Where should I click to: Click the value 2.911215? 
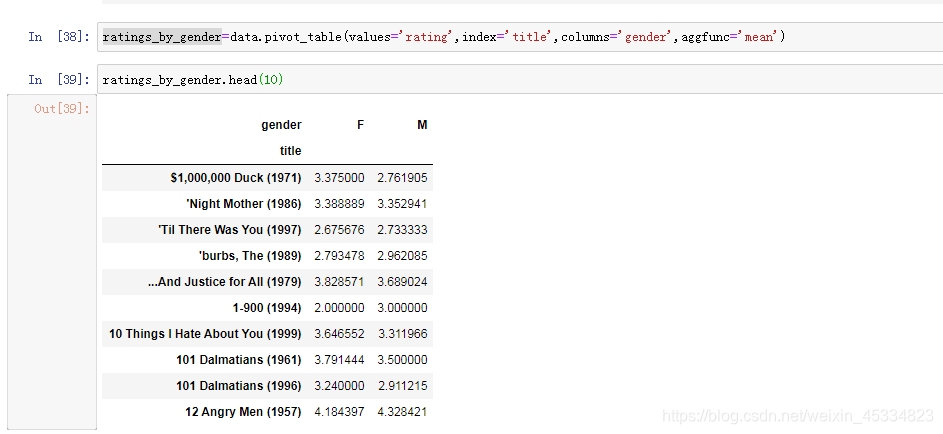click(402, 385)
